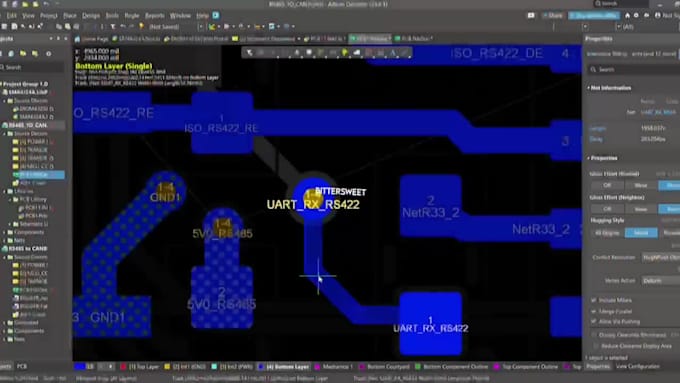The height and width of the screenshot is (383, 680).
Task: Click the text A tool in active bar
Action: coord(392,53)
